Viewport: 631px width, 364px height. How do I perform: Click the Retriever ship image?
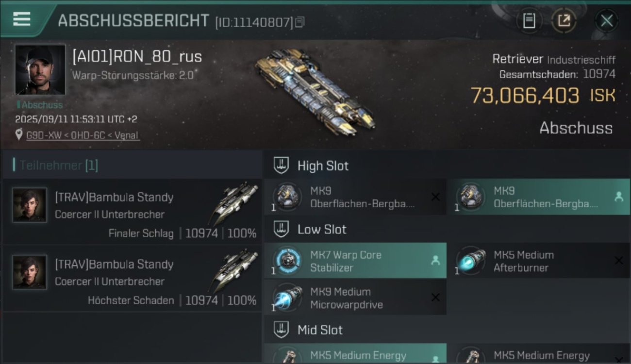(314, 91)
